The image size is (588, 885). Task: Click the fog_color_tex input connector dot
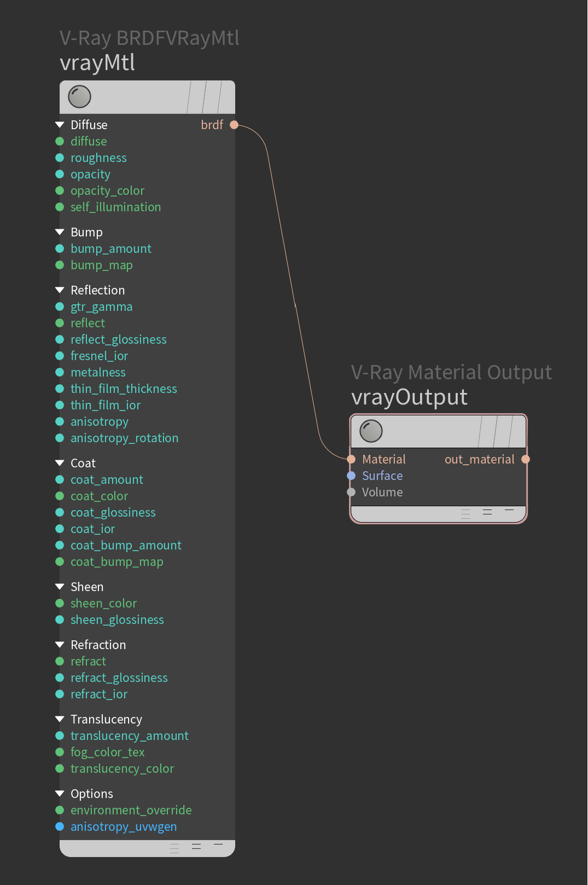click(60, 752)
